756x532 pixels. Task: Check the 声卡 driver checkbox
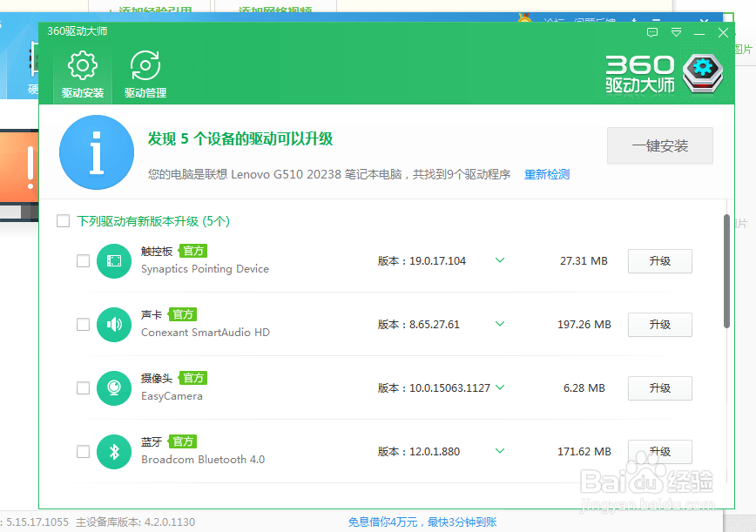[83, 324]
